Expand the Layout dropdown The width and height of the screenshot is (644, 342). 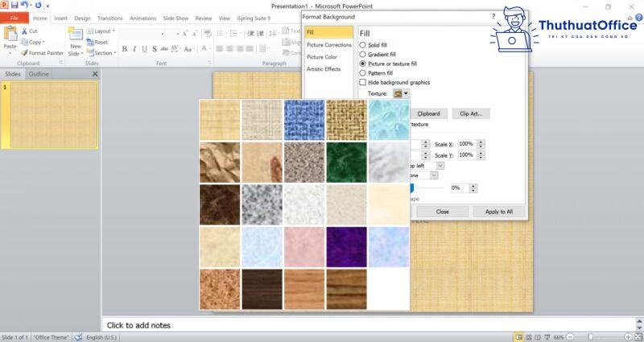click(x=101, y=31)
